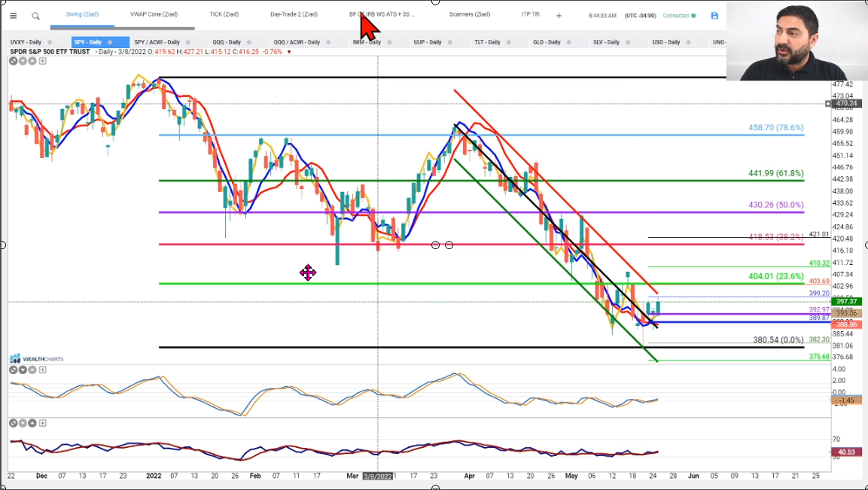The image size is (868, 490).
Task: Click the 3/8/2022 date marker on time axis
Action: tap(377, 476)
